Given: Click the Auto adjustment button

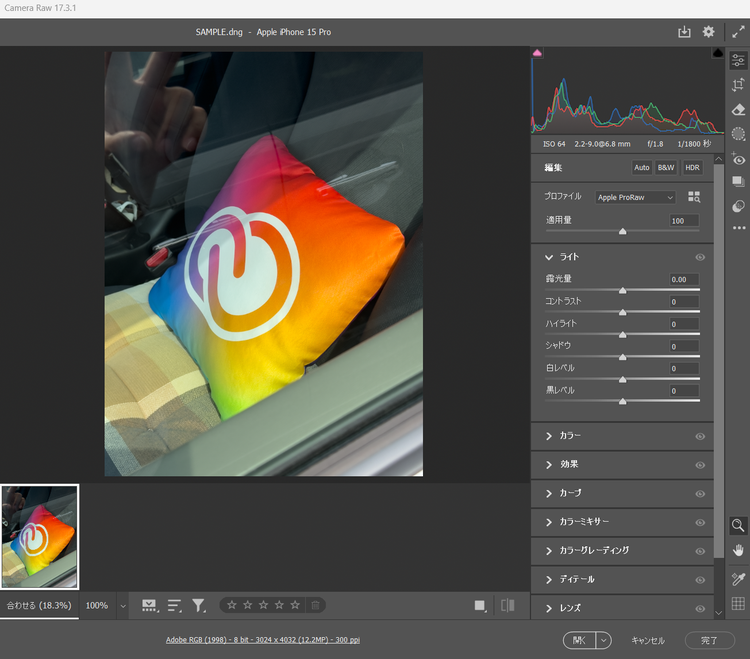Looking at the screenshot, I should click(641, 167).
